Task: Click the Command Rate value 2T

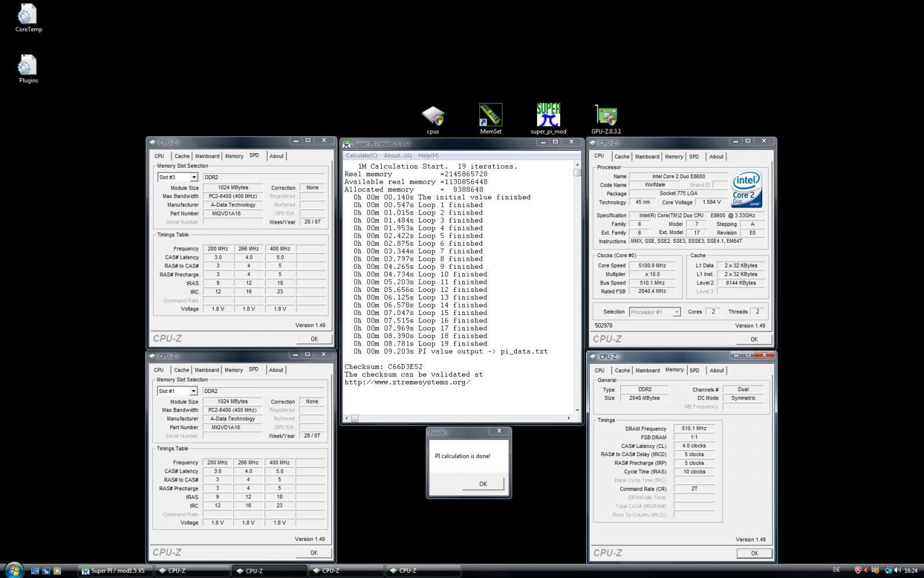Action: coord(694,489)
